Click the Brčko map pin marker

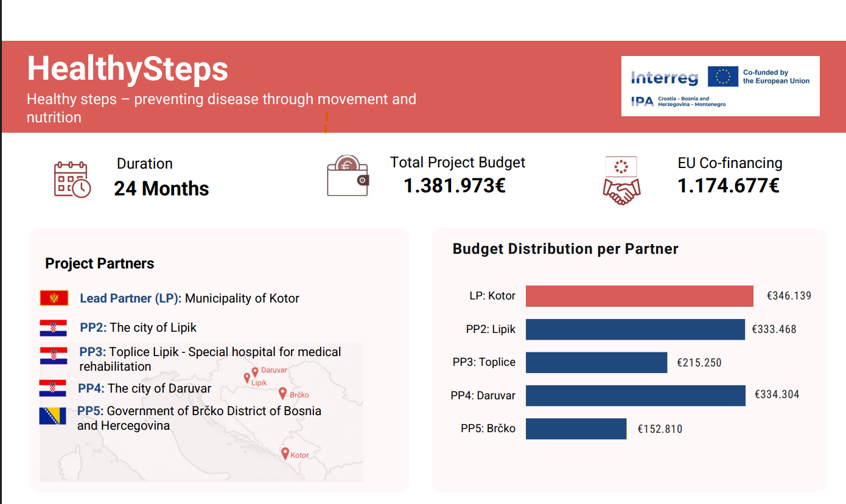(283, 393)
